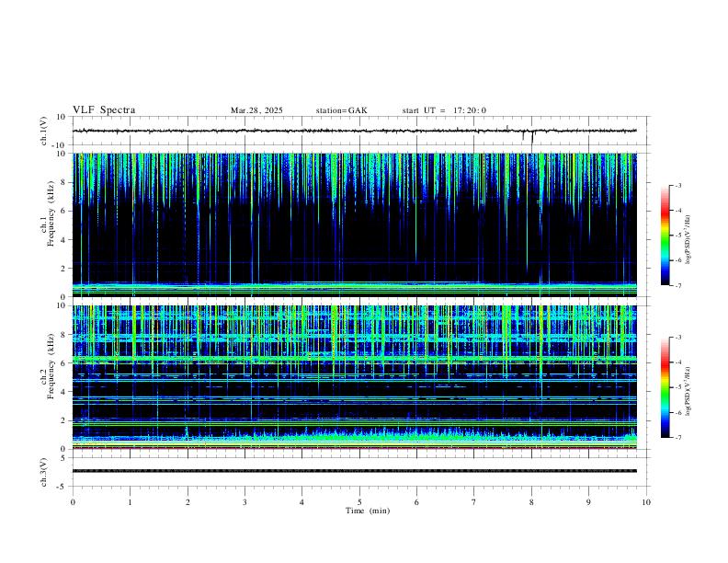The image size is (728, 563).
Task: Click tick label 9 on the time axis
Action: (x=588, y=502)
